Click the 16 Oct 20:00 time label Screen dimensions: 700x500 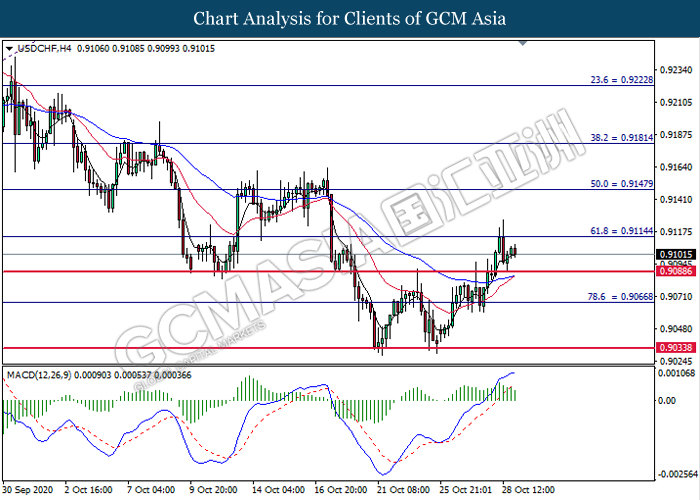click(341, 490)
